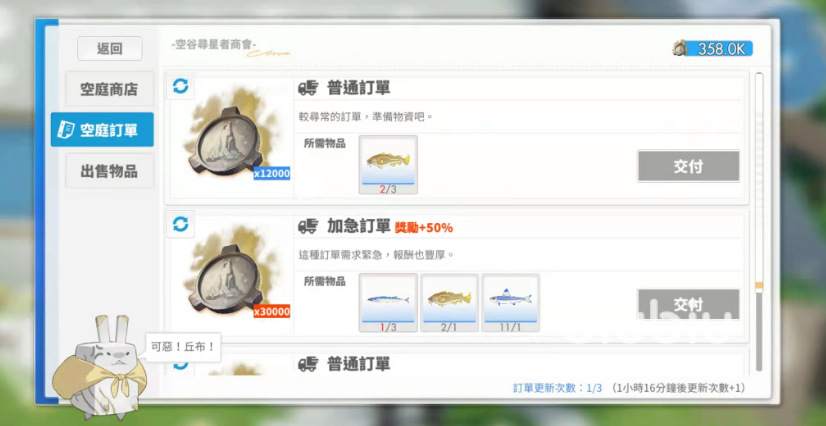The width and height of the screenshot is (826, 426).
Task: Click the 可惡！丘布！ speech bubble
Action: click(182, 346)
